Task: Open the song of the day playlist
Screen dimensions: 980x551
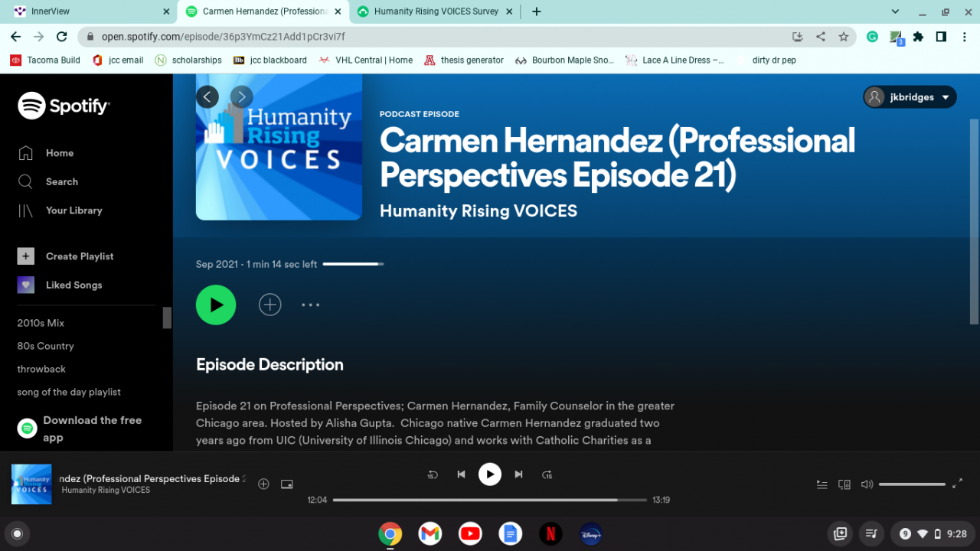Action: (69, 392)
